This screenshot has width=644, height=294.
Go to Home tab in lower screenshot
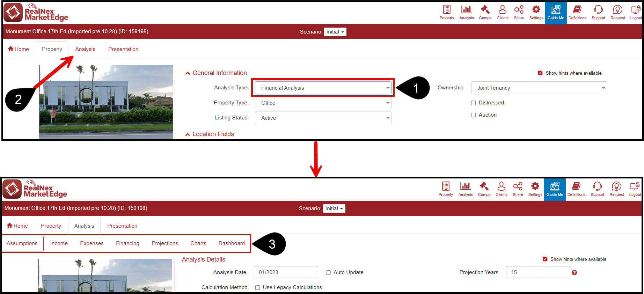pos(17,226)
